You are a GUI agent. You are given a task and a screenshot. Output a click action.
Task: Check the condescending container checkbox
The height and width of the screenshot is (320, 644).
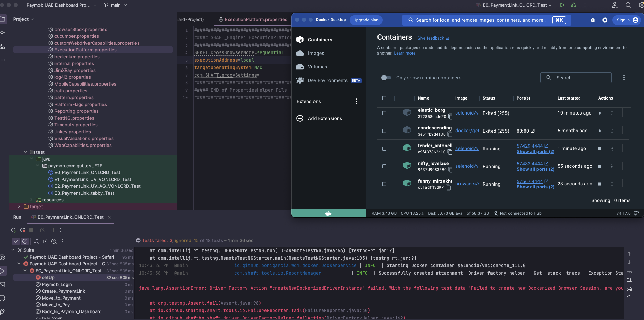click(384, 131)
